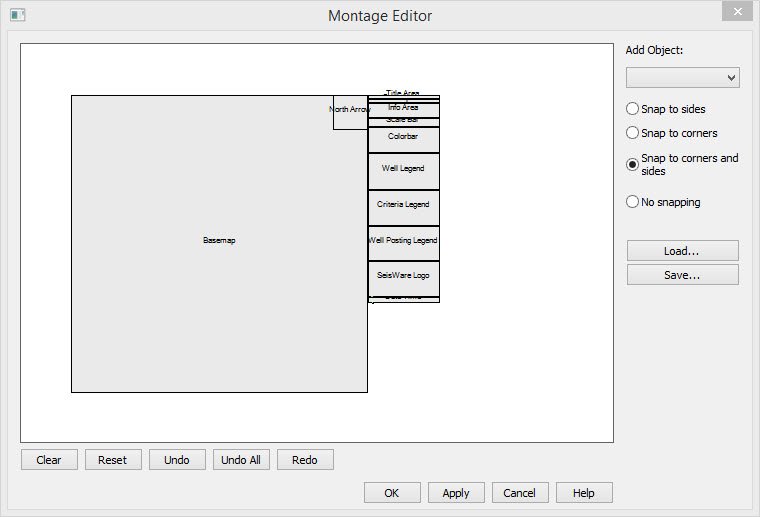Enable Snap to corners option
This screenshot has width=760, height=517.
click(632, 133)
